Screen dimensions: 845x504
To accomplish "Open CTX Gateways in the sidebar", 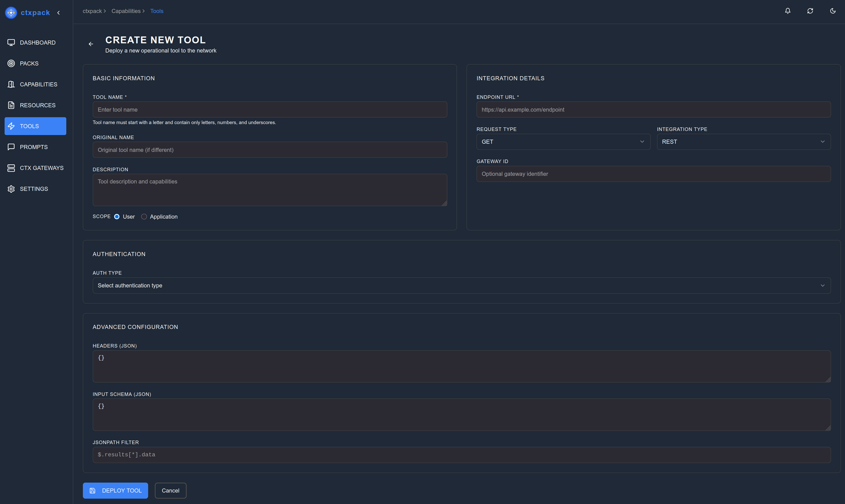I will pyautogui.click(x=35, y=168).
